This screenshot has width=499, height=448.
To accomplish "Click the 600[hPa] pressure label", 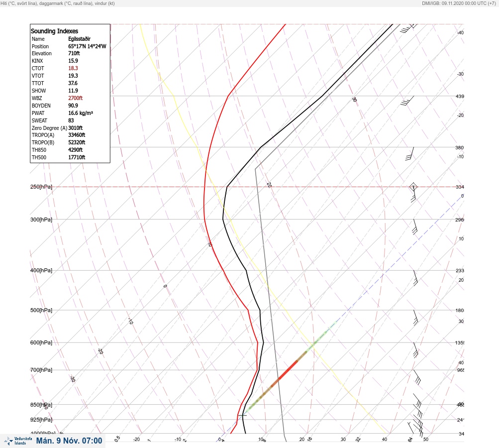I will 41,342.
